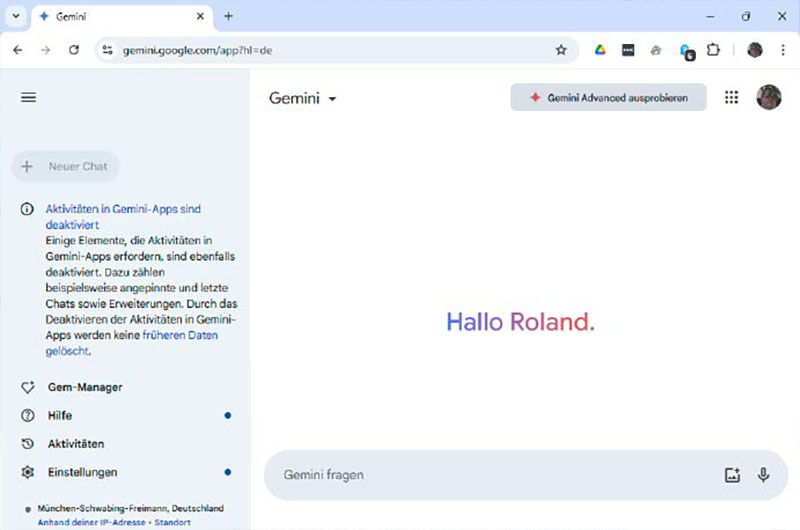Open site information icon in address bar

[107, 50]
